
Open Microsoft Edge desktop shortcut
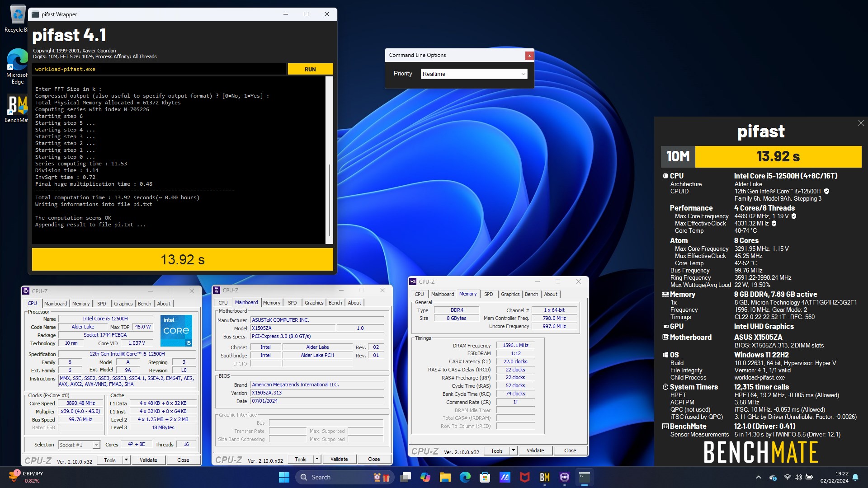(17, 66)
